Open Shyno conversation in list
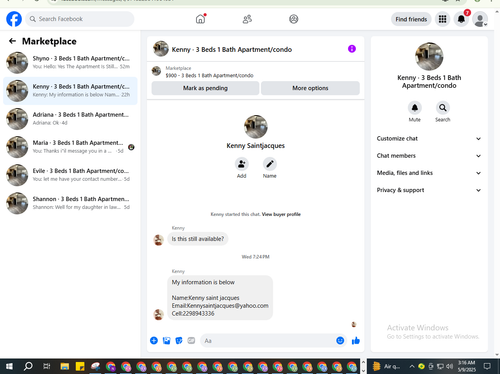Image resolution: width=500 pixels, height=374 pixels. tap(70, 62)
